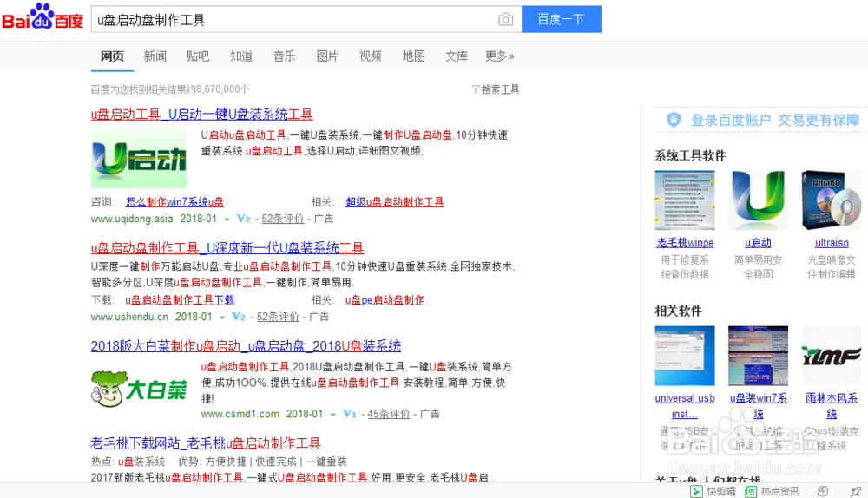Open 52条评价 for uqidong.asia result
The width and height of the screenshot is (868, 498).
pyautogui.click(x=283, y=220)
